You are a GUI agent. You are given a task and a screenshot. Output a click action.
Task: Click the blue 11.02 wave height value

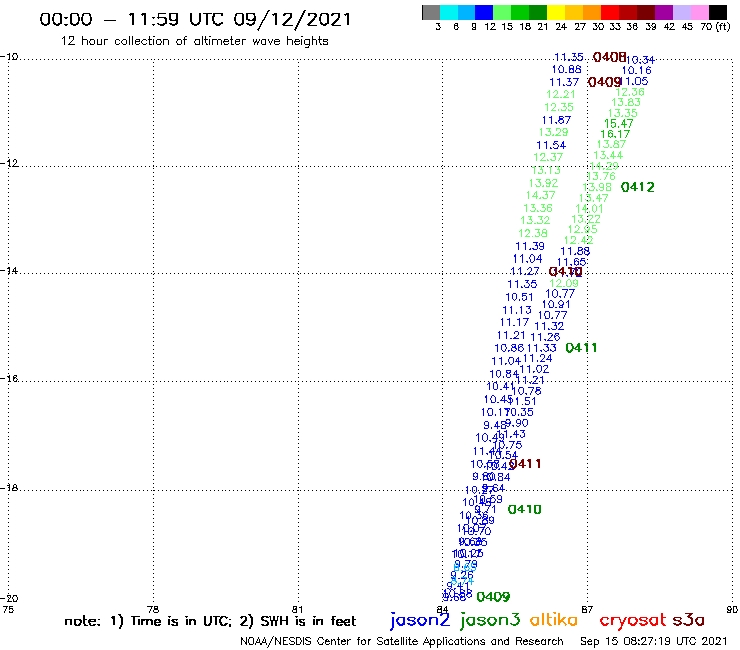[x=534, y=369]
